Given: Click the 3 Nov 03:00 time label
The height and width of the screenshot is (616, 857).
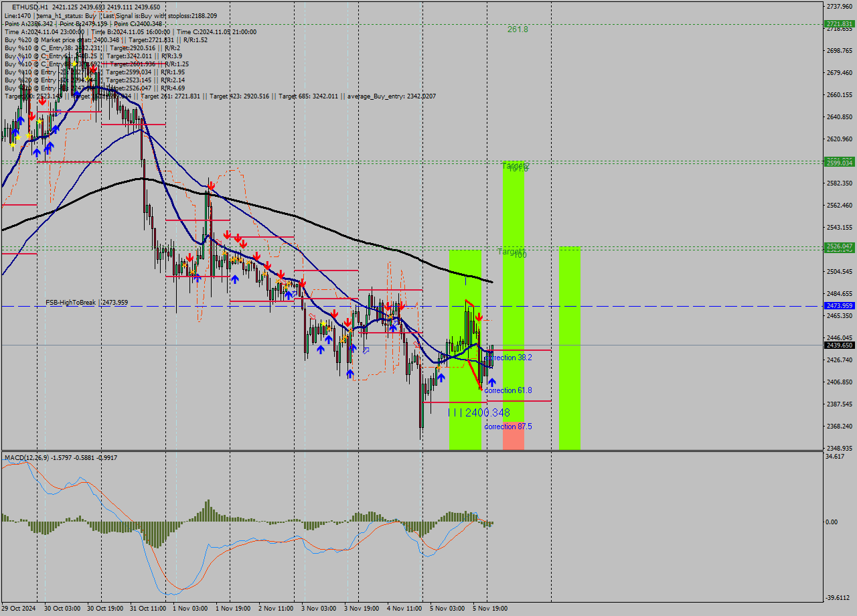Looking at the screenshot, I should (x=319, y=609).
